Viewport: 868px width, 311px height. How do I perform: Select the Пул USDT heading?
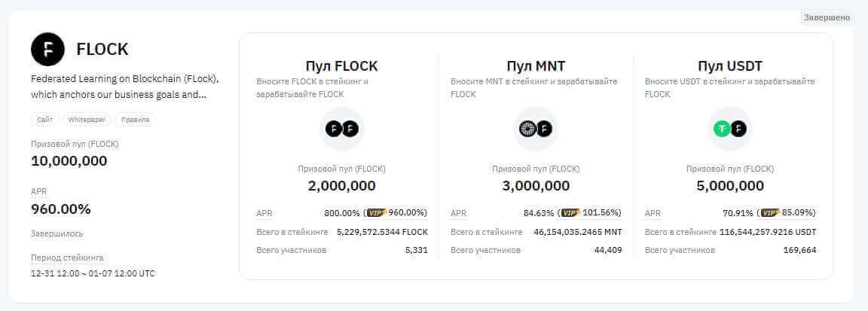click(730, 66)
